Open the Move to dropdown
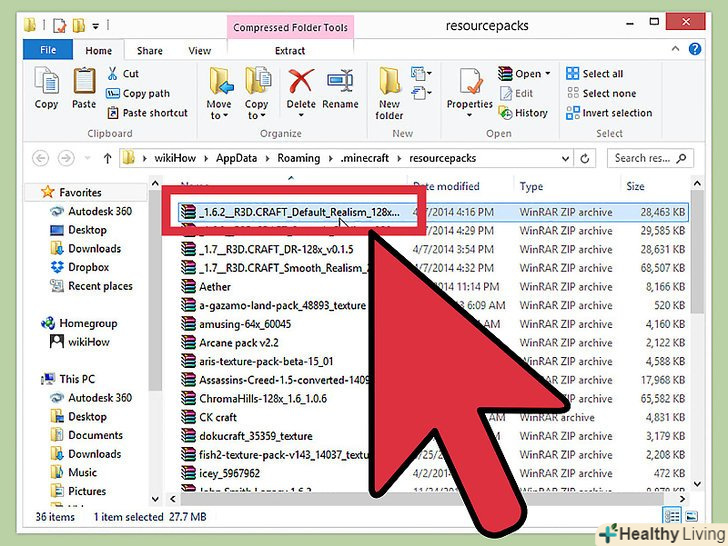 219,93
